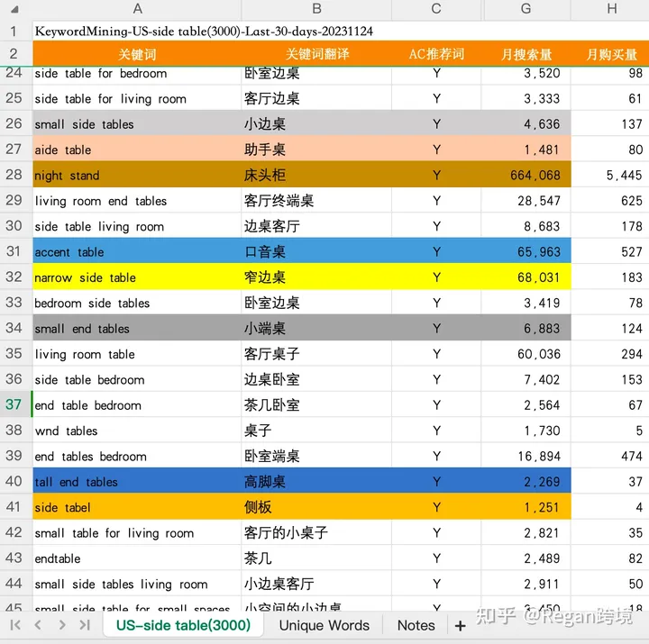This screenshot has height=644, width=649.
Task: Jump to the first sheet using the arrow
Action: (x=15, y=625)
